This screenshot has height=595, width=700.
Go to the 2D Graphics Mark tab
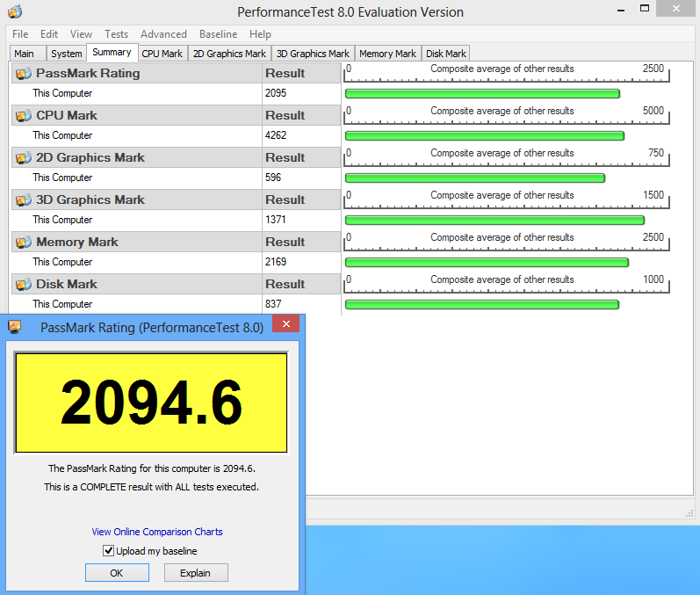(x=229, y=54)
